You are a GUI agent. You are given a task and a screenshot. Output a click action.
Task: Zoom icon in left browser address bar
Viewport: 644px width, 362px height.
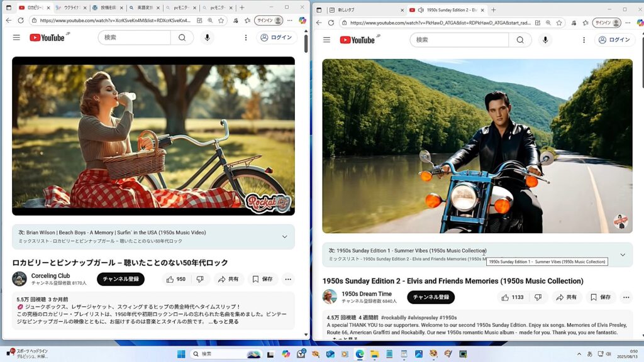click(x=210, y=20)
